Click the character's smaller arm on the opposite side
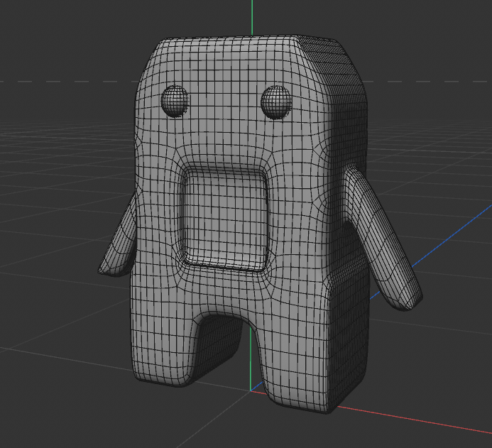Screen dimensions: 492x448 119,236
